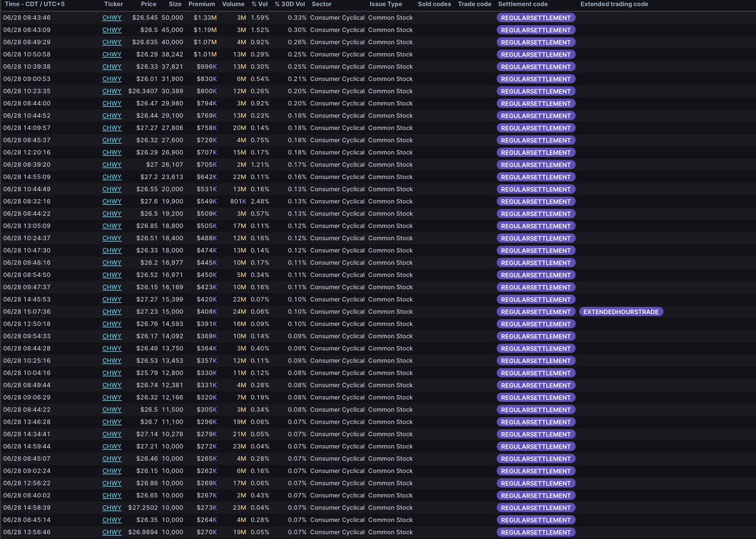This screenshot has height=539, width=756.
Task: Select the price $26.545
Action: [145, 18]
